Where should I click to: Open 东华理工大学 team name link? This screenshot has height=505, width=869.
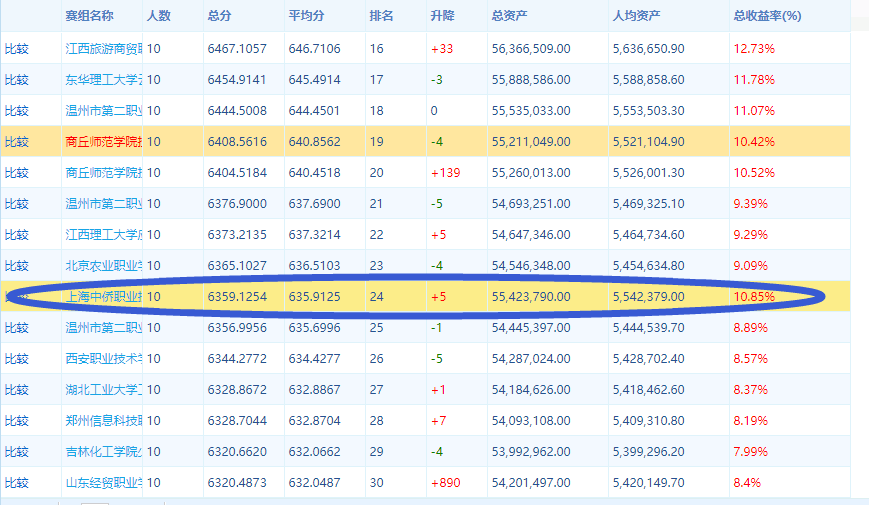tap(103, 79)
